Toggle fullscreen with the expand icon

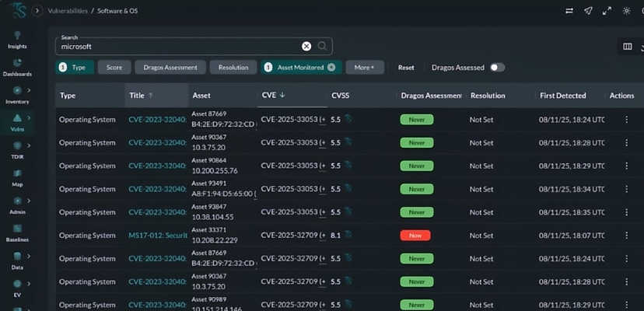tap(607, 11)
